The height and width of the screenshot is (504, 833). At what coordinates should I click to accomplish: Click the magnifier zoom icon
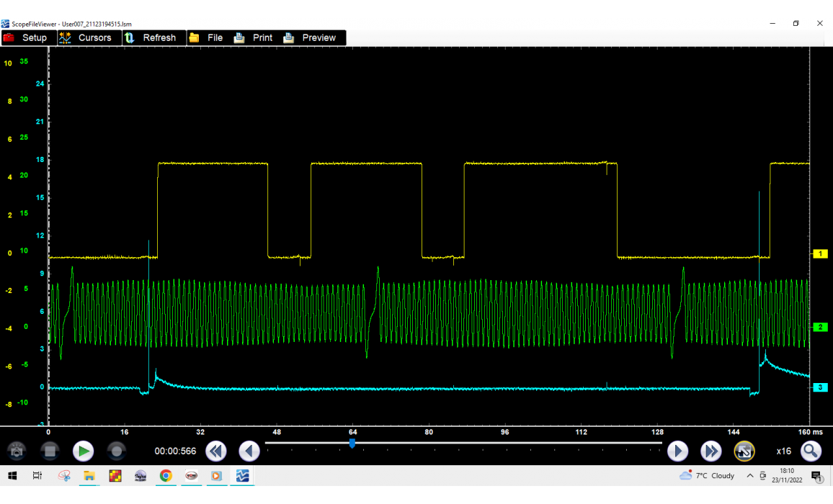[x=811, y=451]
